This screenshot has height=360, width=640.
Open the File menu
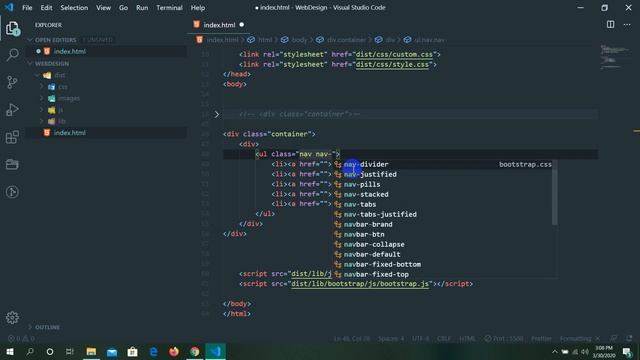point(27,8)
